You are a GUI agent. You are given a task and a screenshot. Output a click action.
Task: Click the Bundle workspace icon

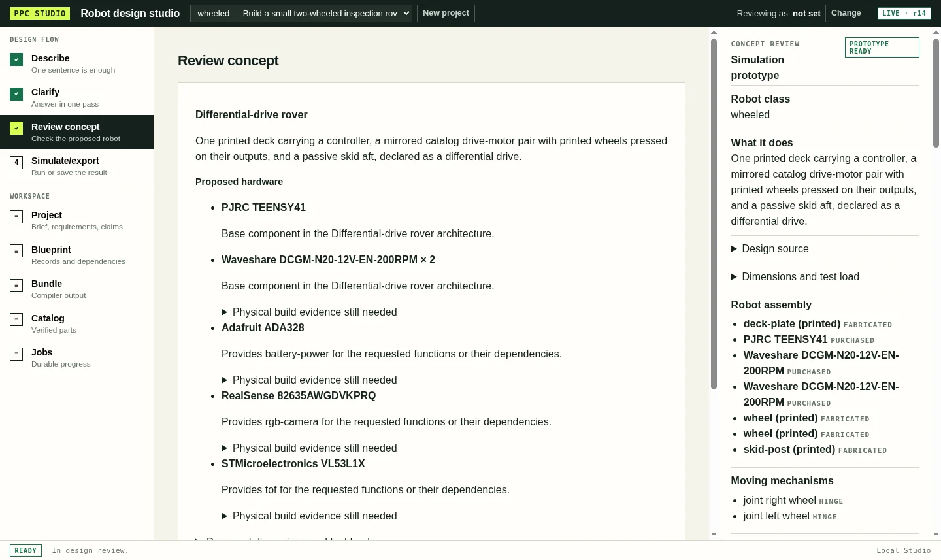pos(16,285)
